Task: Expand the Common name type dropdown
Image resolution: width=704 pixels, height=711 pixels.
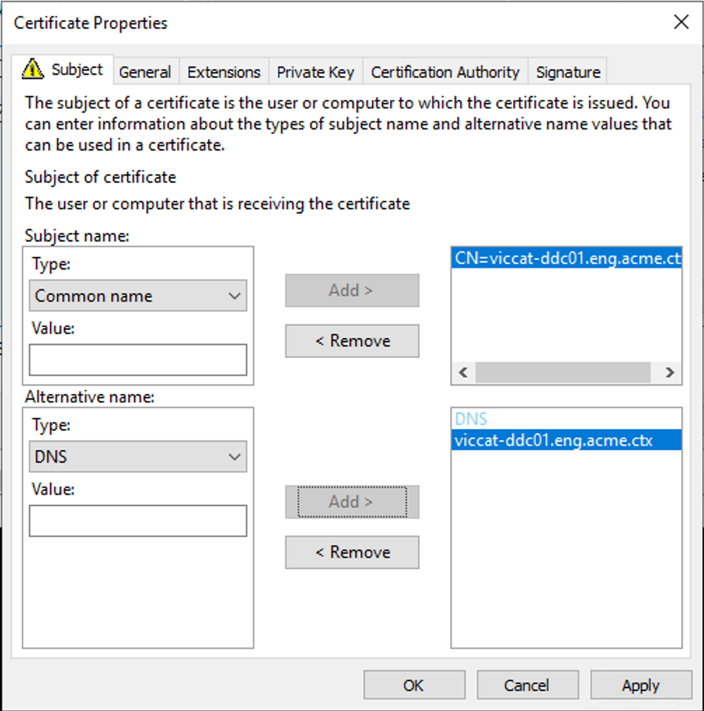Action: coord(138,296)
